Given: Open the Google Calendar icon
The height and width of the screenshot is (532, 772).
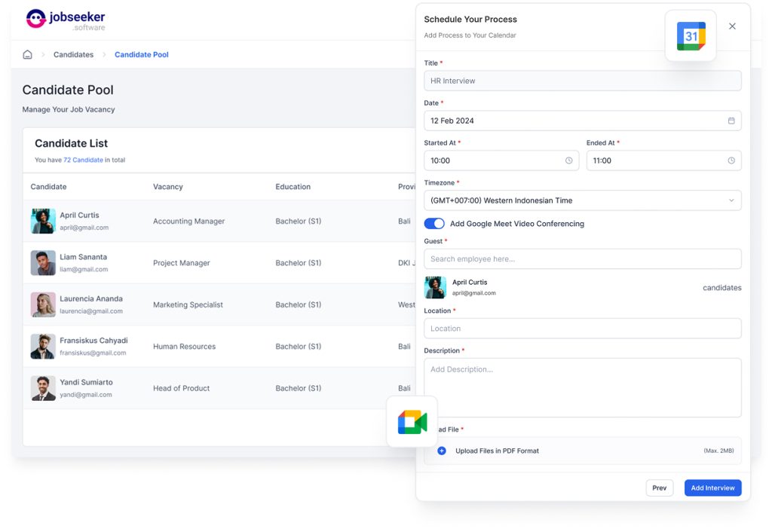Looking at the screenshot, I should point(691,36).
